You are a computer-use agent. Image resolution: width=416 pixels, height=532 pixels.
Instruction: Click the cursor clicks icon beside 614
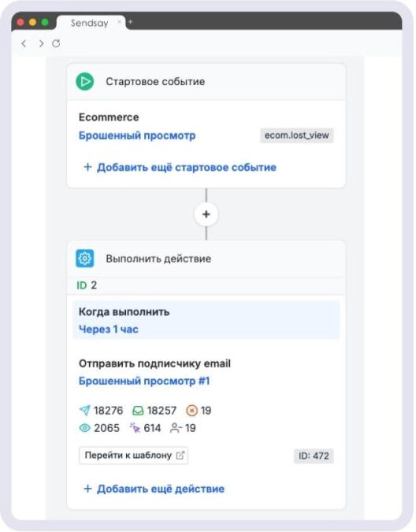click(x=135, y=428)
